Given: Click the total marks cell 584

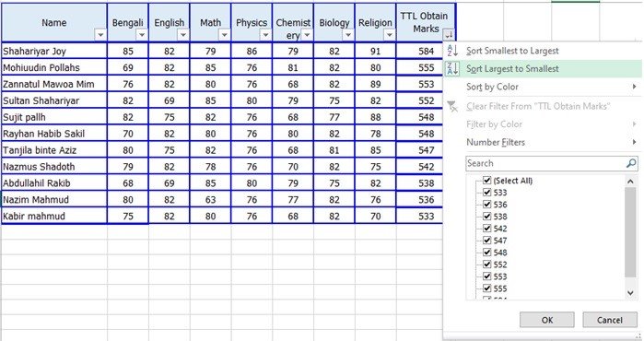Looking at the screenshot, I should [420, 51].
